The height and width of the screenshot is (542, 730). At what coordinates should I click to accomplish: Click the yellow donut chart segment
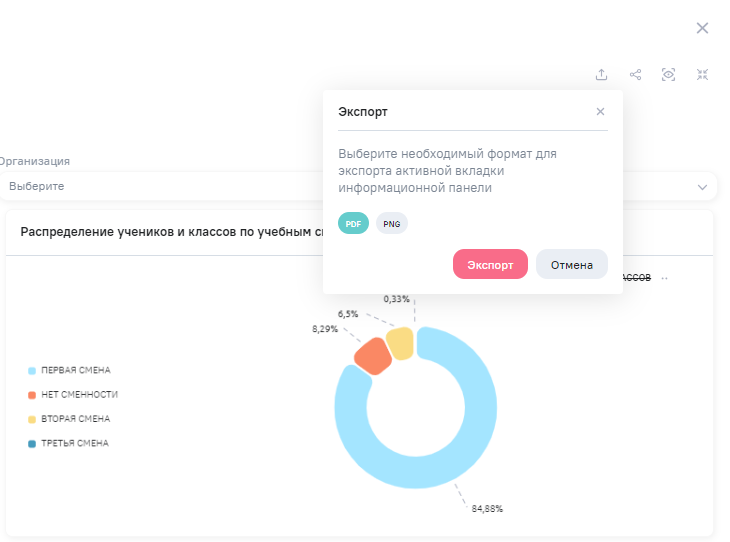pos(400,342)
